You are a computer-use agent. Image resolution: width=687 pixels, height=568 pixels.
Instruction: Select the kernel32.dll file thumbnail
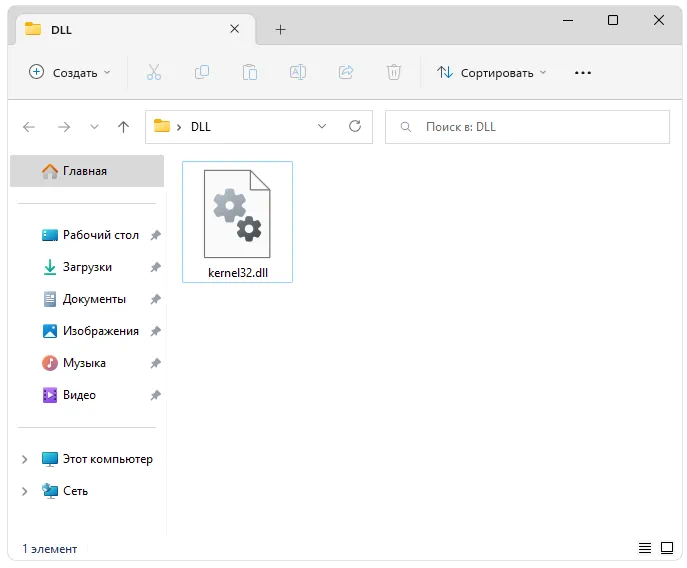coord(237,214)
